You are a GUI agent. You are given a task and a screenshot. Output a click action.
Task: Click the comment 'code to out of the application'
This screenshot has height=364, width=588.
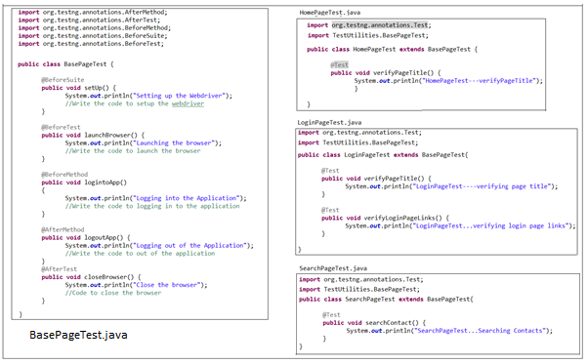(x=140, y=253)
